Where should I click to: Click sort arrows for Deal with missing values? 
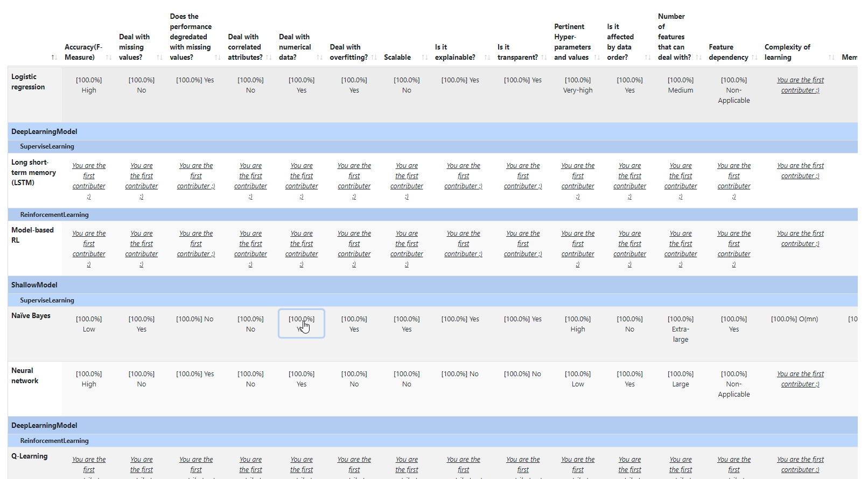coord(159,58)
